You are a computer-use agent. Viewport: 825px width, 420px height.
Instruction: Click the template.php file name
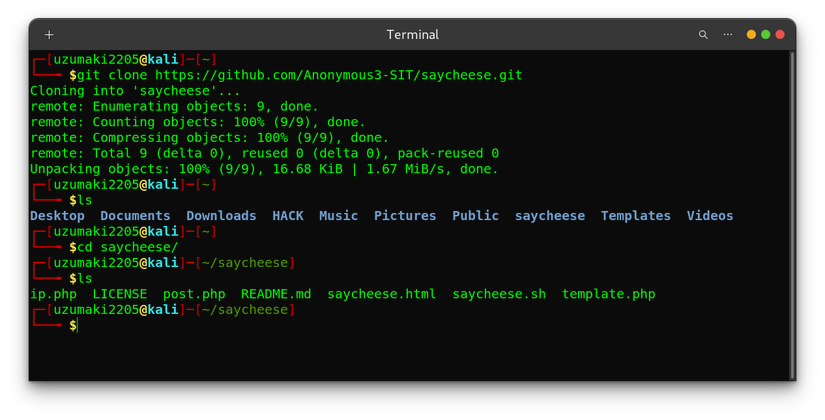608,294
